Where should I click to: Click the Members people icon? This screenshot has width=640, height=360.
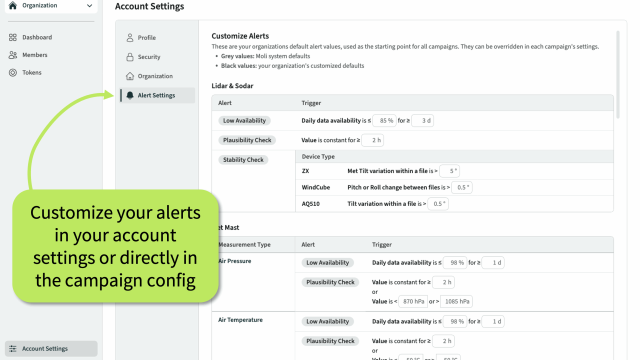(13, 55)
